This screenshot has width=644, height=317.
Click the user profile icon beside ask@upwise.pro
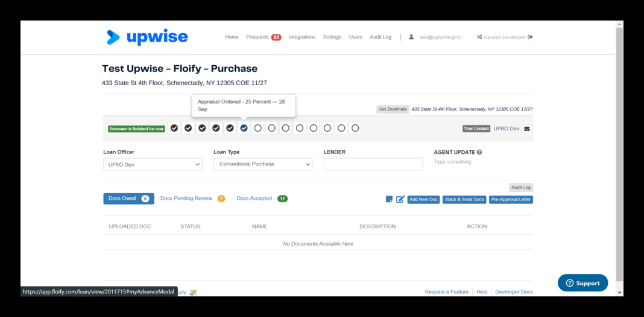coord(411,37)
